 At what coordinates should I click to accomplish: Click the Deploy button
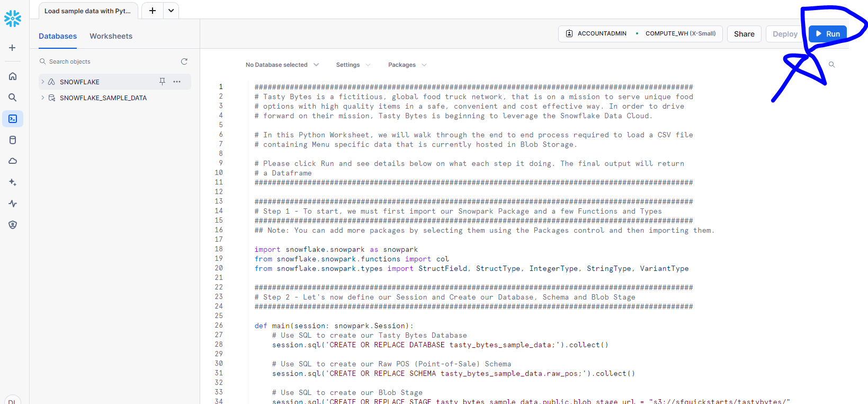tap(785, 34)
